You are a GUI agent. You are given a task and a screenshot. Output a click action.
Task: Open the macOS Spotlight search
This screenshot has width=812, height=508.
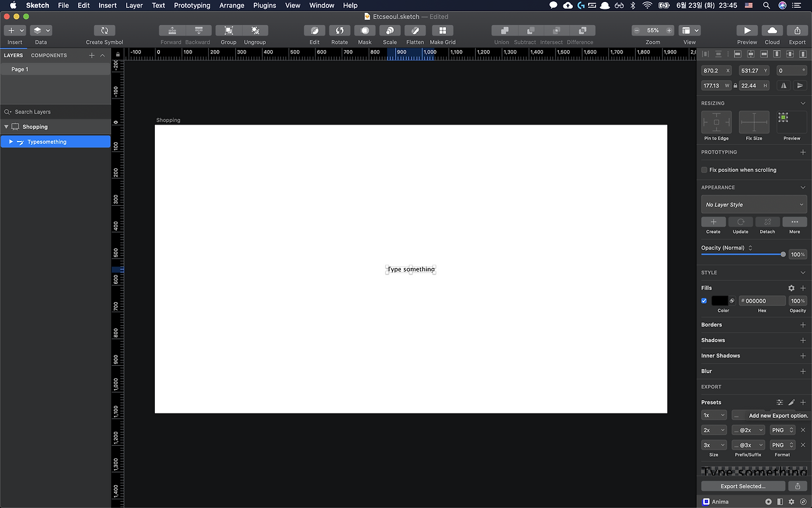point(766,5)
